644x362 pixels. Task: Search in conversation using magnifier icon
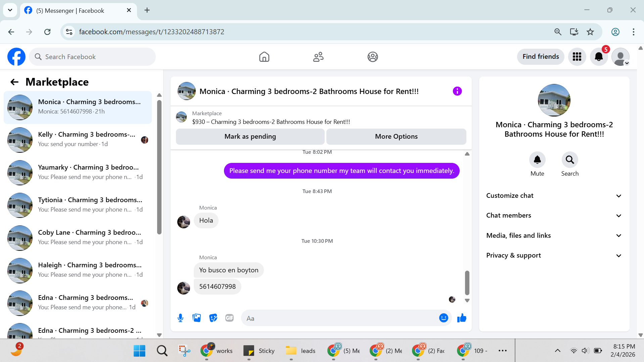[570, 160]
